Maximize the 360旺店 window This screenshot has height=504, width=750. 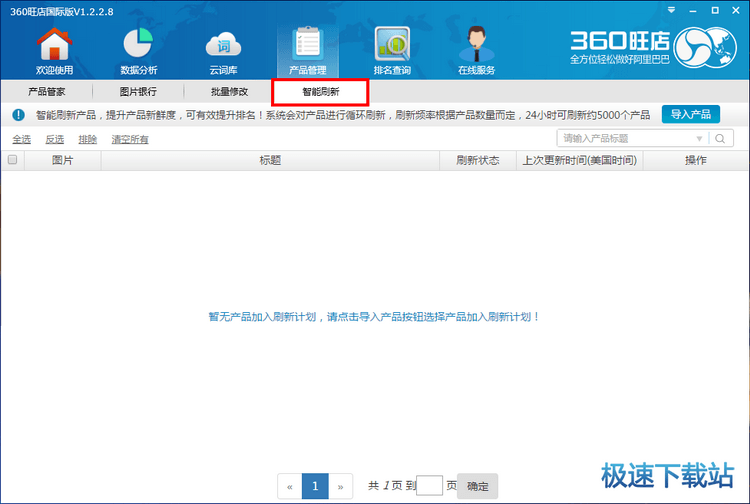click(715, 10)
